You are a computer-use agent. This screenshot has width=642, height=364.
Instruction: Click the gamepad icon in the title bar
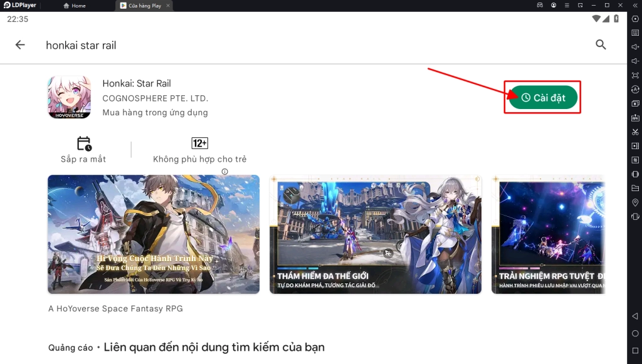pyautogui.click(x=540, y=5)
